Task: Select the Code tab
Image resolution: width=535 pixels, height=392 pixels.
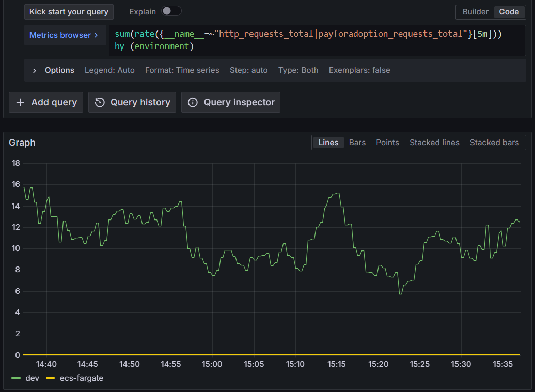Action: (509, 11)
